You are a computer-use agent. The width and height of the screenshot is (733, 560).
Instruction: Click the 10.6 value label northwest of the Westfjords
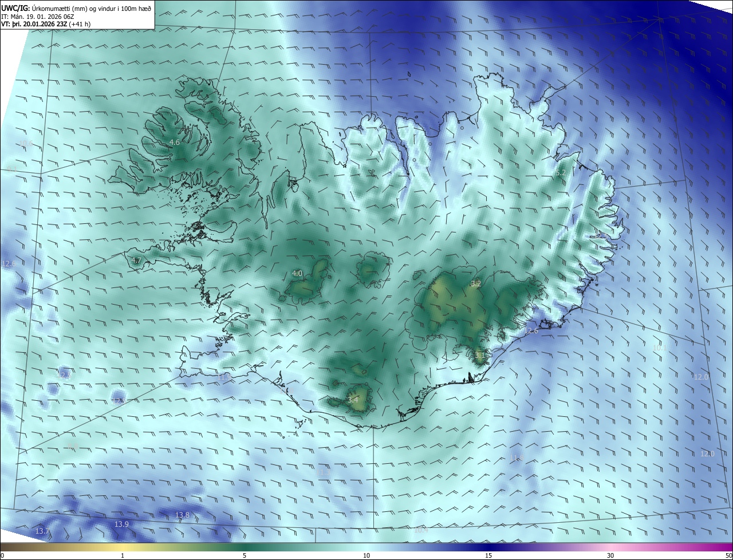26,143
